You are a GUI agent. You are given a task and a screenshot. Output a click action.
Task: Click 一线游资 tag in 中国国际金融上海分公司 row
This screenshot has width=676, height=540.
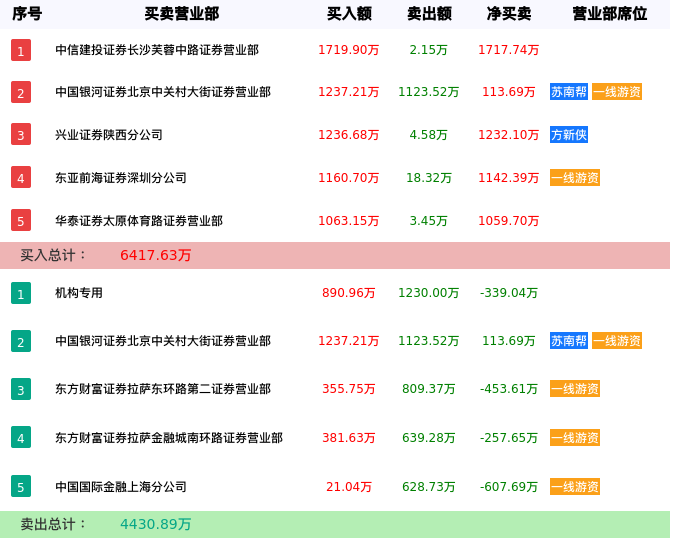[x=575, y=487]
